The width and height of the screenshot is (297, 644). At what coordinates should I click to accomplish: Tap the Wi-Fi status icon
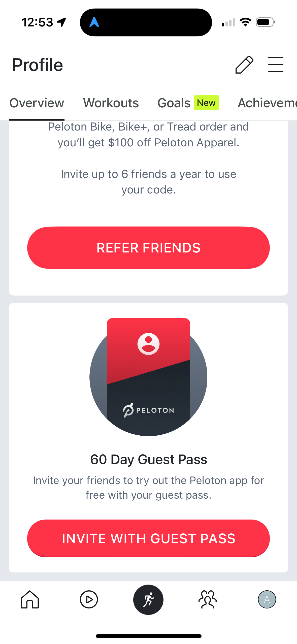[x=245, y=22]
